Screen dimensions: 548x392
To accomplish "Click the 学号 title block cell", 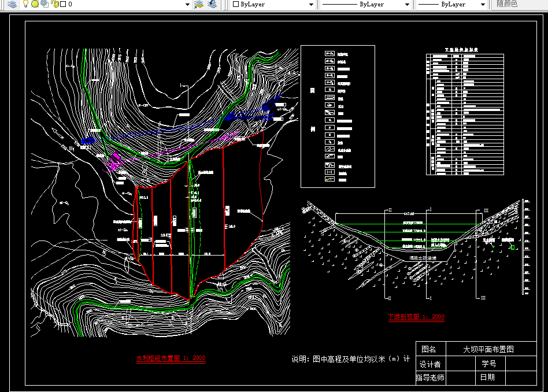I will point(489,364).
